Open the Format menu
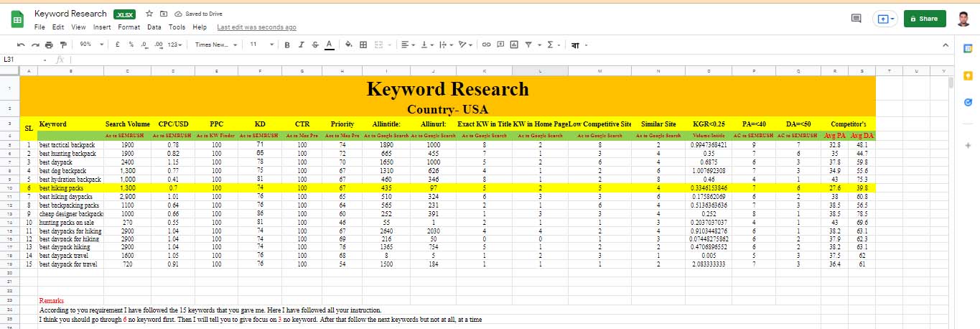 click(x=129, y=27)
